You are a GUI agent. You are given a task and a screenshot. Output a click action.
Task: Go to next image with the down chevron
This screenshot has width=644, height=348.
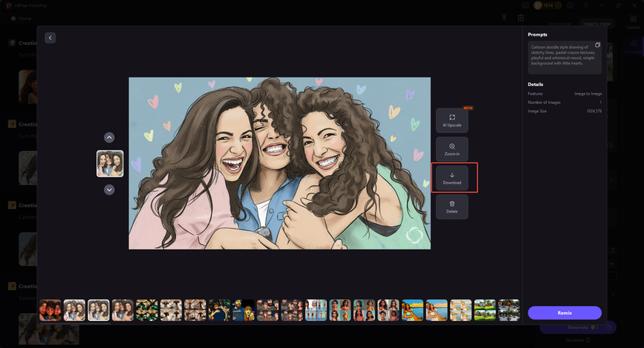[109, 190]
